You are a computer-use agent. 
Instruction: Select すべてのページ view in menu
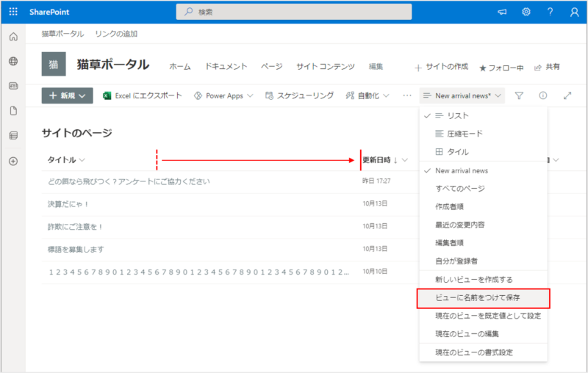(460, 189)
